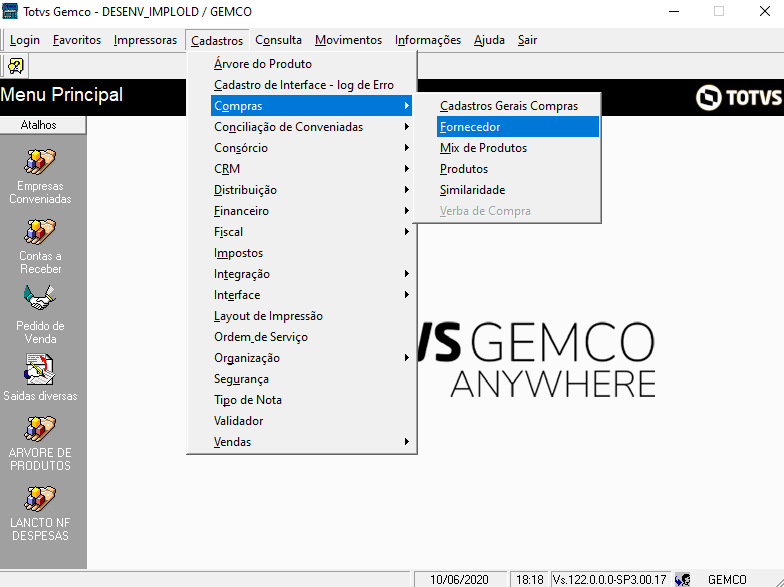Close the Totvs Gemco window
Screen dimensions: 784x587
[764, 11]
